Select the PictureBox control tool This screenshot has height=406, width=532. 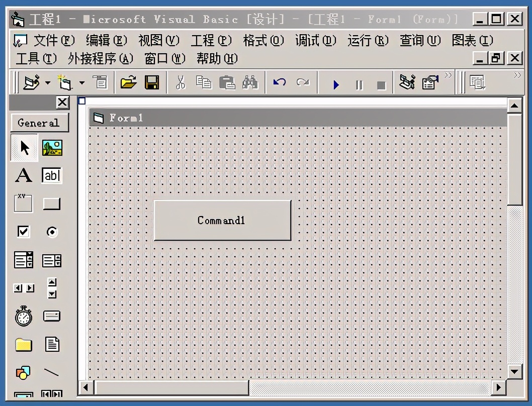tap(52, 148)
